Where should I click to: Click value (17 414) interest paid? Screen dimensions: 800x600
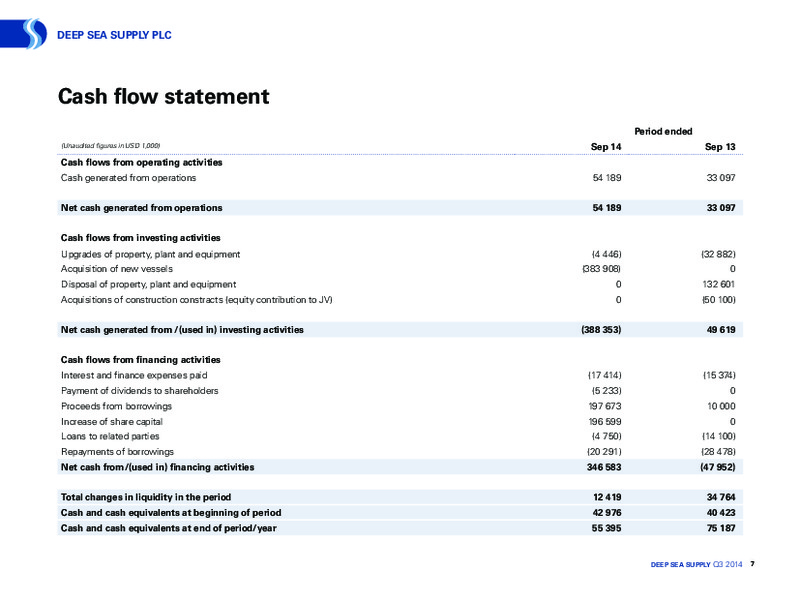pos(605,376)
